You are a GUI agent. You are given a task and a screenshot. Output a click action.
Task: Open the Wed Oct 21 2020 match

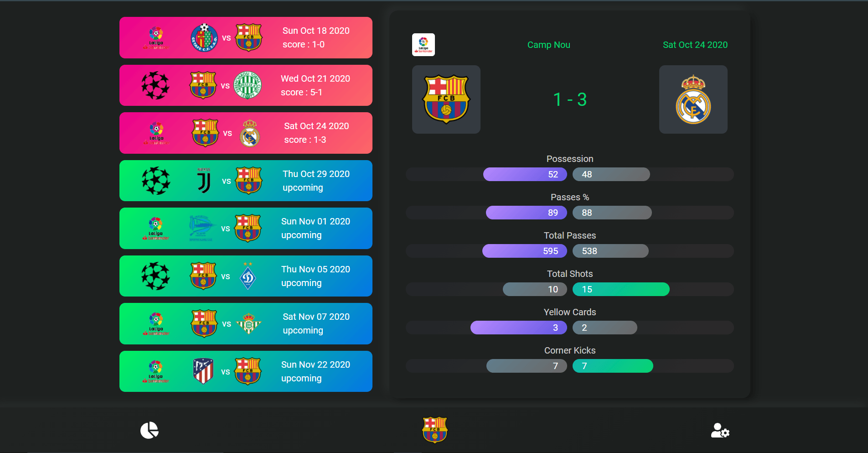point(246,85)
